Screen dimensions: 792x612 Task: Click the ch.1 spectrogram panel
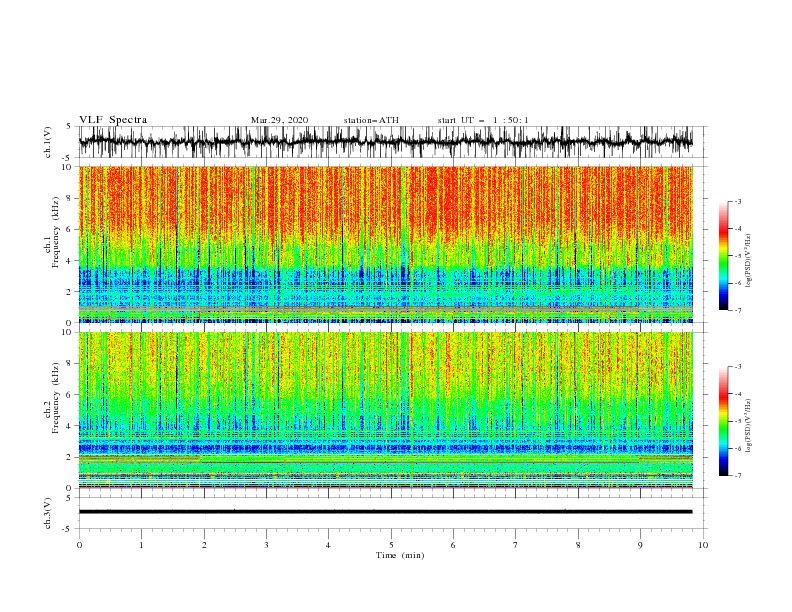coord(385,244)
